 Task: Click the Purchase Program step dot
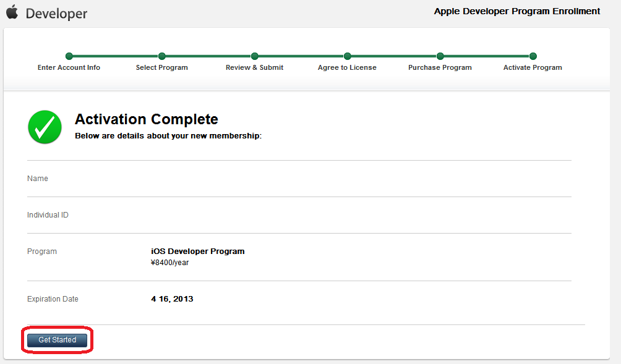coord(440,56)
